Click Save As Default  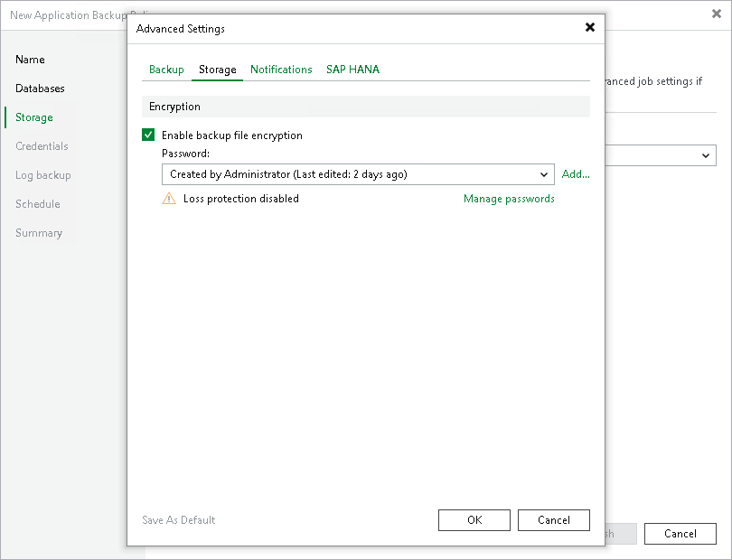[x=178, y=519]
